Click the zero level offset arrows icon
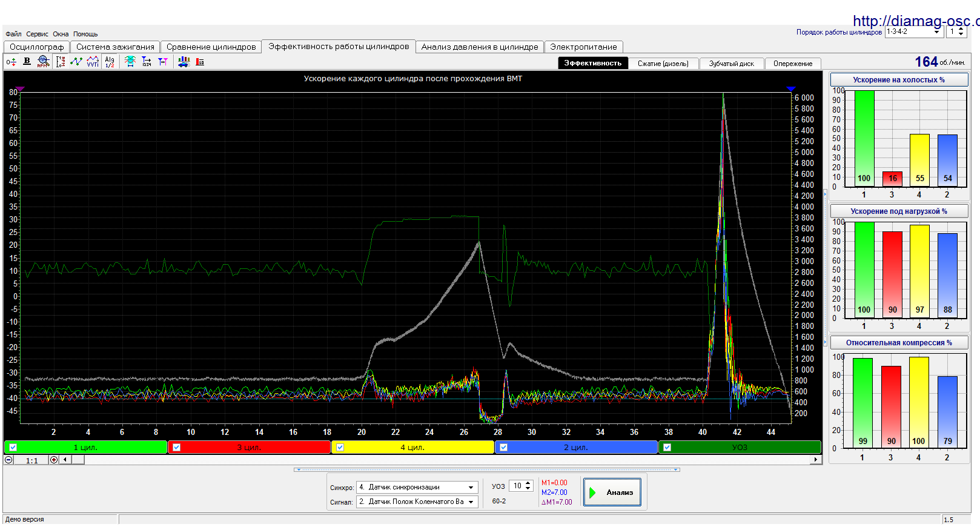The width and height of the screenshot is (980, 527). (x=11, y=62)
